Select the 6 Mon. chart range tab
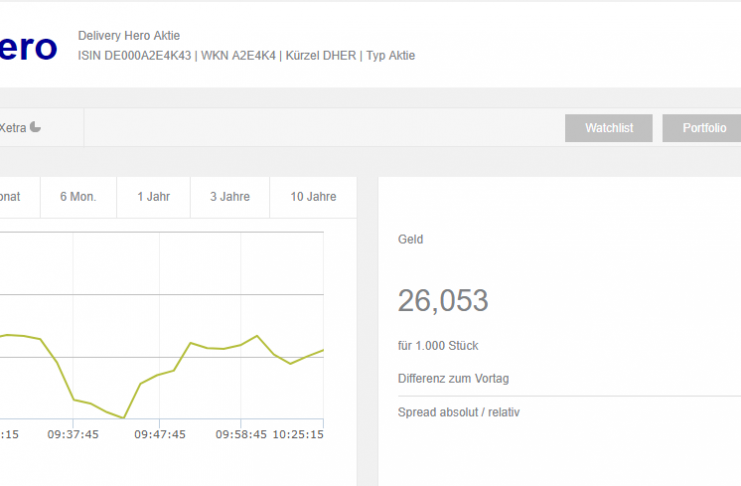This screenshot has width=741, height=486. [78, 197]
